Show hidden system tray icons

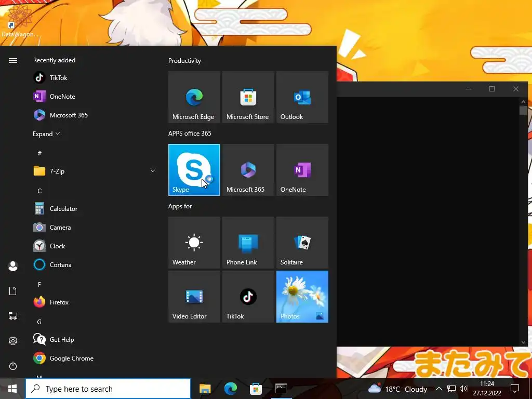tap(438, 389)
